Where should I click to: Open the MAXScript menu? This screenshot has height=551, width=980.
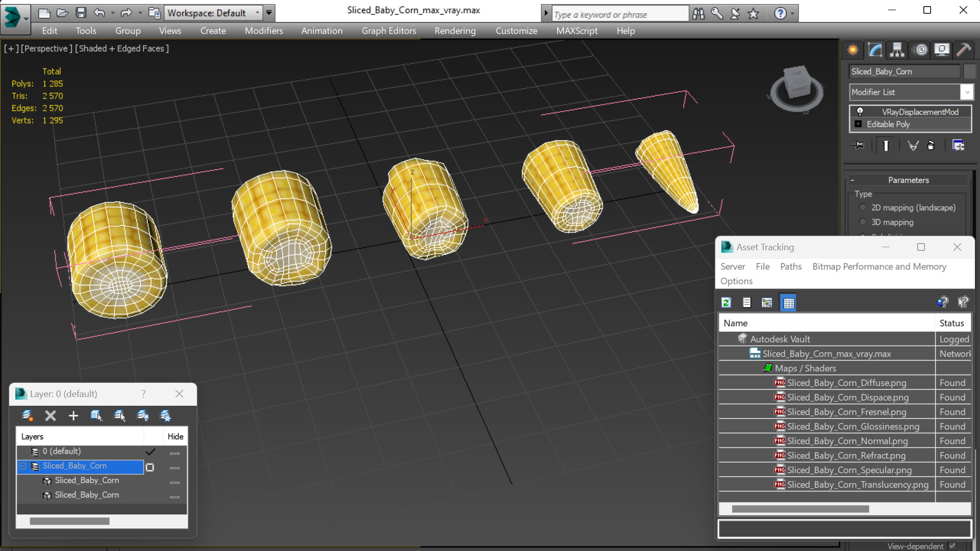576,31
